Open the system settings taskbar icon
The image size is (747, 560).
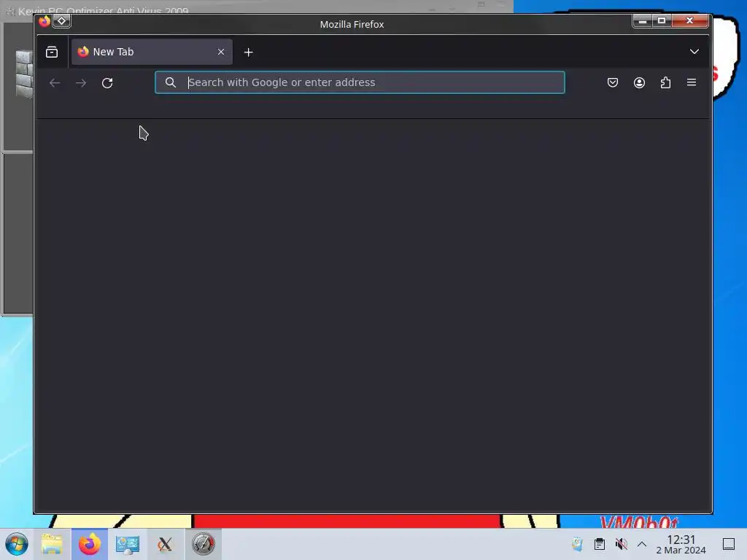127,544
